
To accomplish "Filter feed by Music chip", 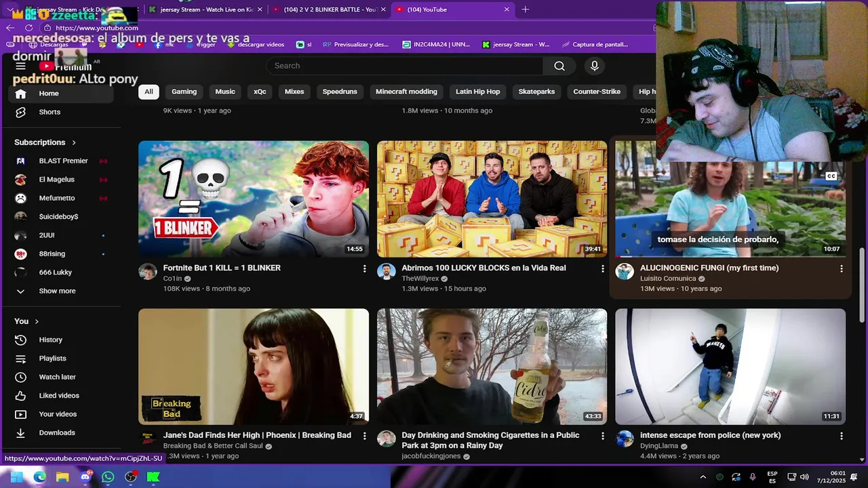I will (225, 91).
